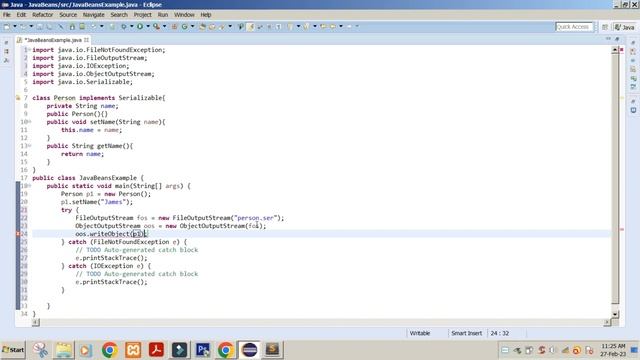
Task: Click the Debug bug icon
Action: [x=124, y=27]
